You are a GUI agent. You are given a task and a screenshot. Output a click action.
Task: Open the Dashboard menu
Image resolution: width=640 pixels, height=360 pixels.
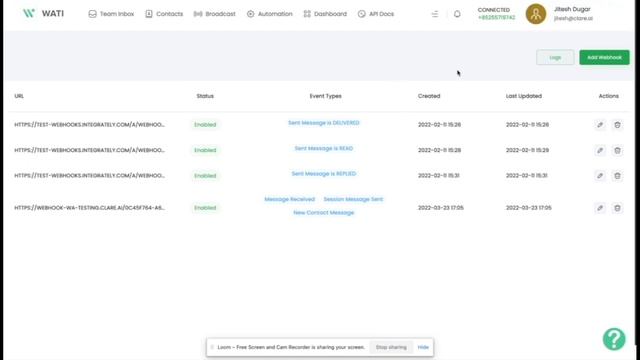coord(325,14)
